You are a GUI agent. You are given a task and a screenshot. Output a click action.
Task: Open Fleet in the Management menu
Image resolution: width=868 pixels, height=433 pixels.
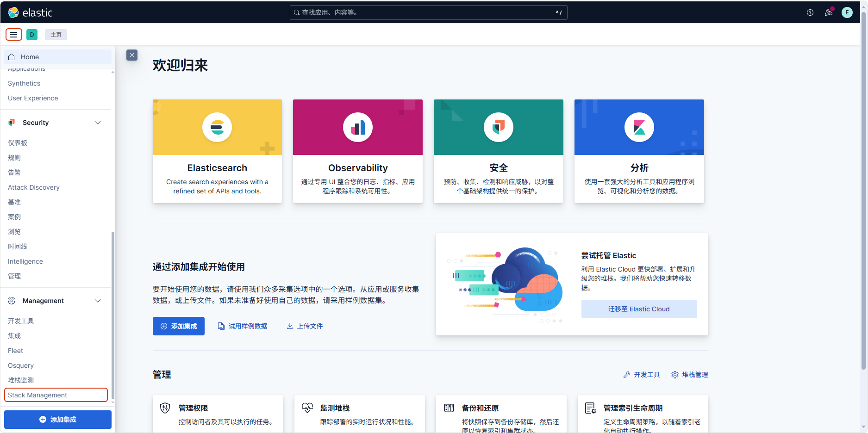[15, 351]
